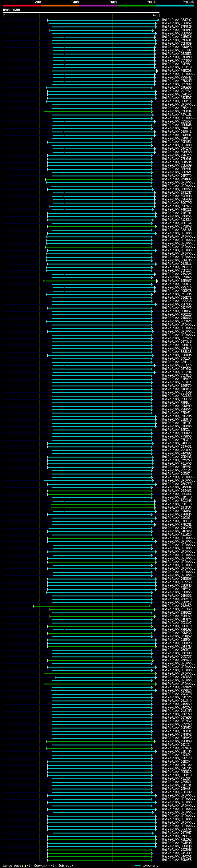Select hit label UniRef100_P28188
This screenshot has height=868, width=197.
coord(177,230)
